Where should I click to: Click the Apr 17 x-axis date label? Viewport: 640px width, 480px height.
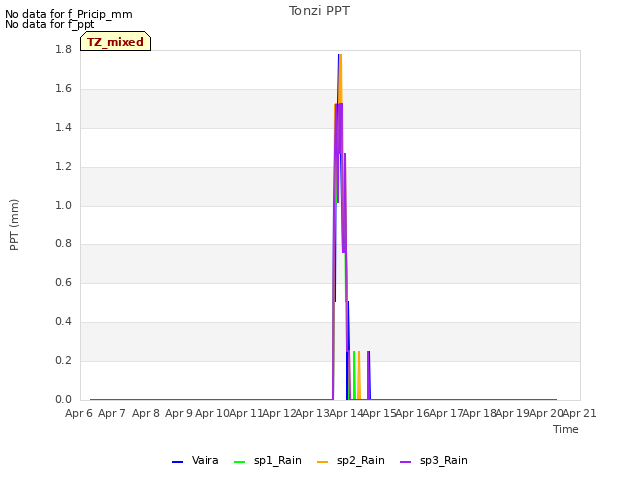(446, 413)
